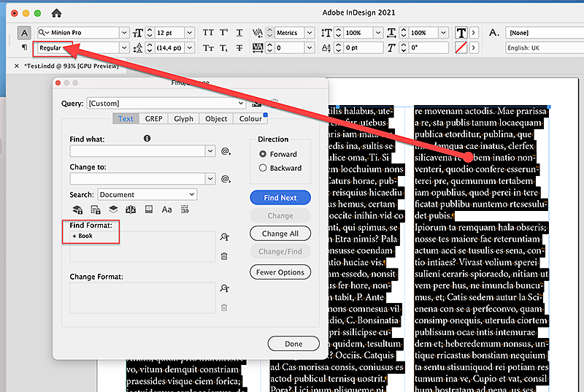The image size is (584, 392).
Task: Expand the fill colour arrow
Action: point(474,33)
